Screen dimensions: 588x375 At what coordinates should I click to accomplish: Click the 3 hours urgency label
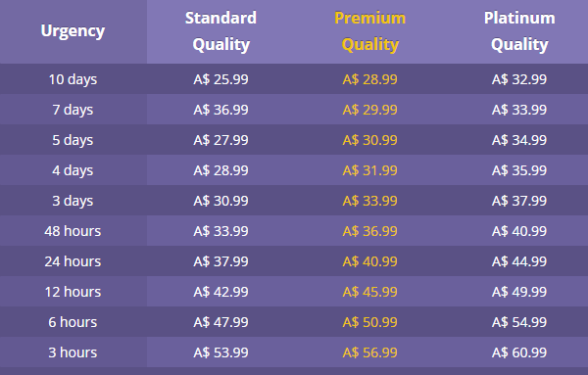(x=73, y=352)
